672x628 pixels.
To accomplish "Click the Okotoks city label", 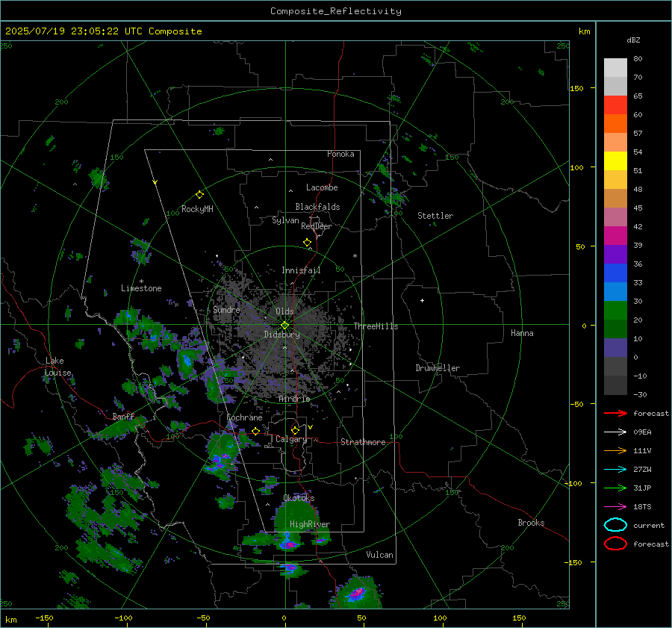I will (x=299, y=498).
